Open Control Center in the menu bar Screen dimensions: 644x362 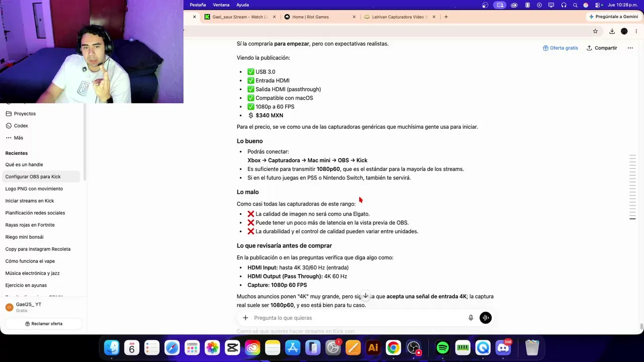597,5
